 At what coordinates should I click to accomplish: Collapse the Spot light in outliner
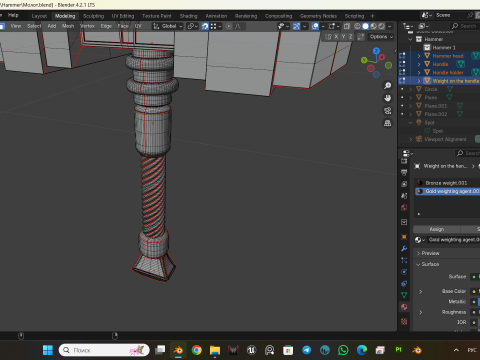coord(411,122)
